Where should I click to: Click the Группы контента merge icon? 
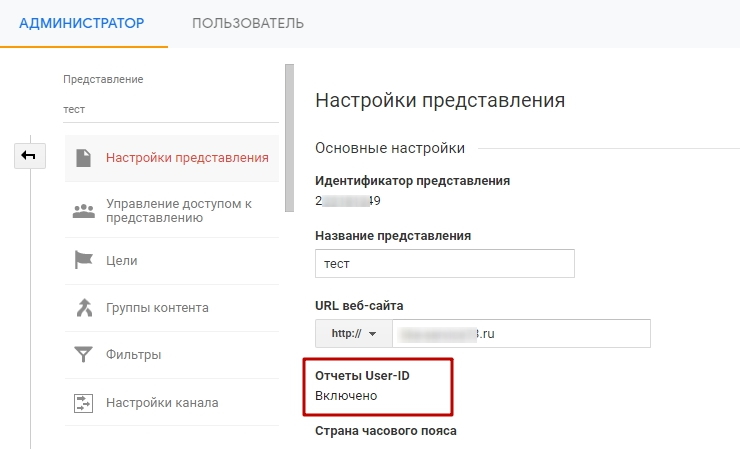[x=84, y=307]
